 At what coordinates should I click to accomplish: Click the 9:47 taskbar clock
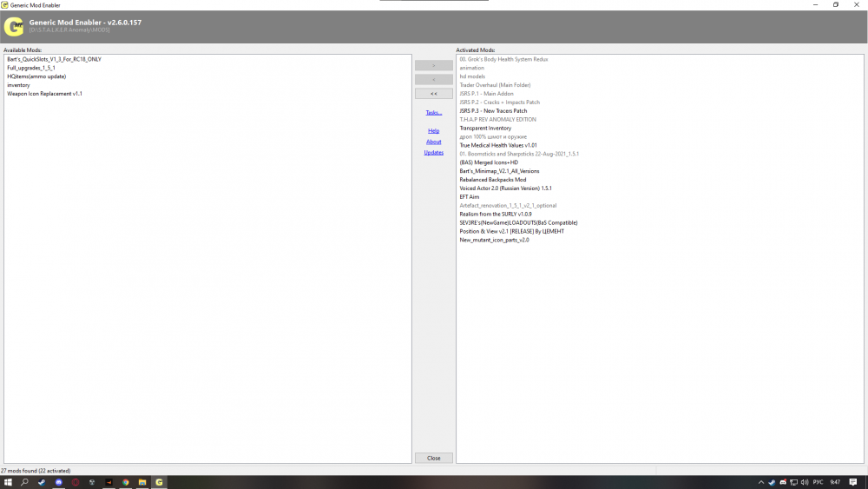pos(835,482)
